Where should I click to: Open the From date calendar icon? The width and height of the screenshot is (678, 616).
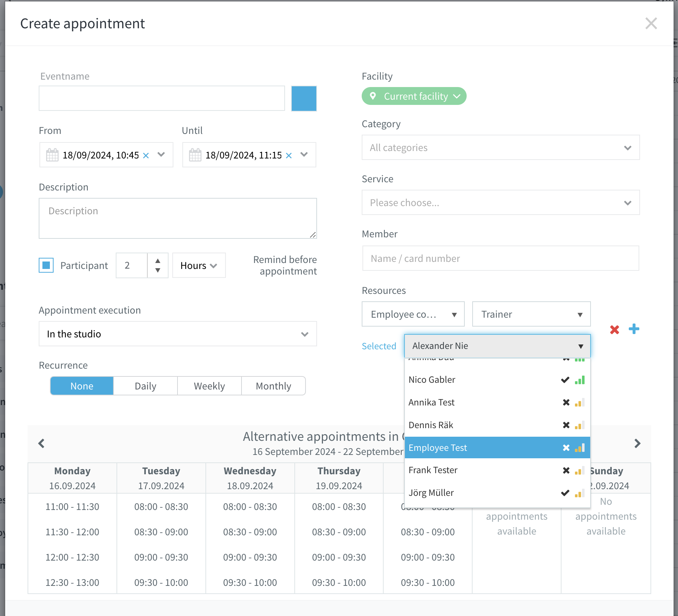click(x=52, y=155)
